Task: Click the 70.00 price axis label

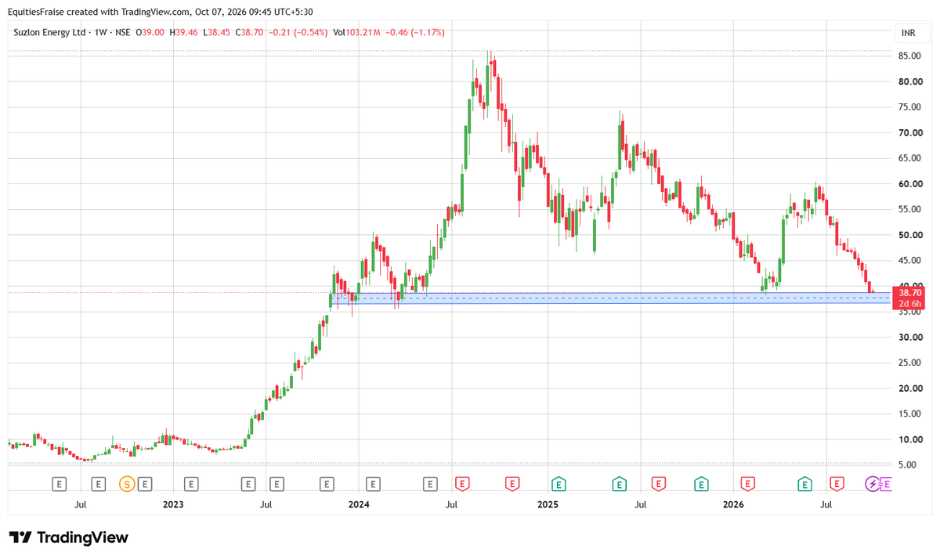Action: (909, 133)
